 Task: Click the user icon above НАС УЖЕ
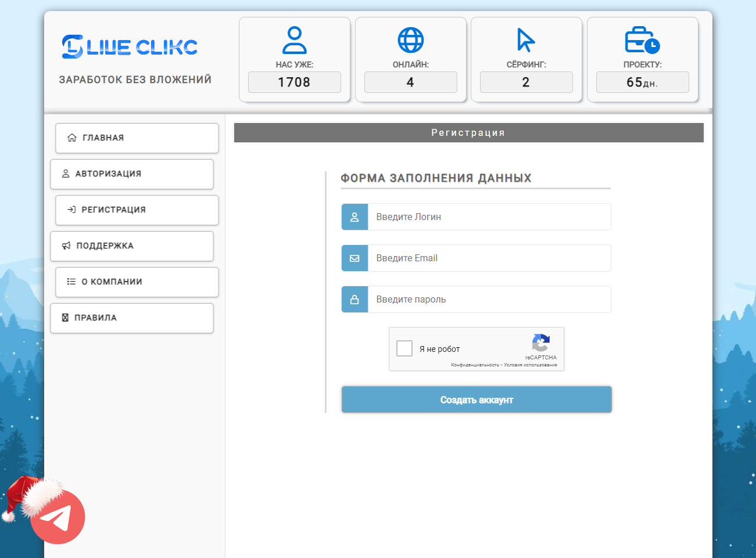295,40
